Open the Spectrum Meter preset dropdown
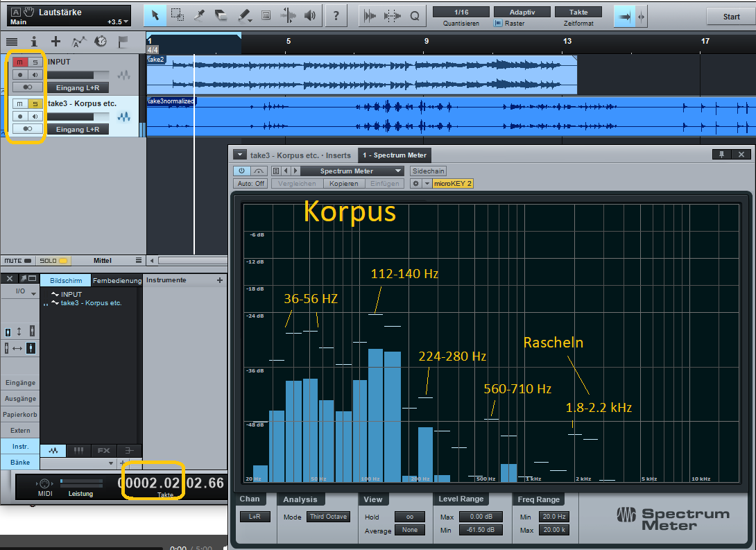This screenshot has width=756, height=550. (x=352, y=171)
